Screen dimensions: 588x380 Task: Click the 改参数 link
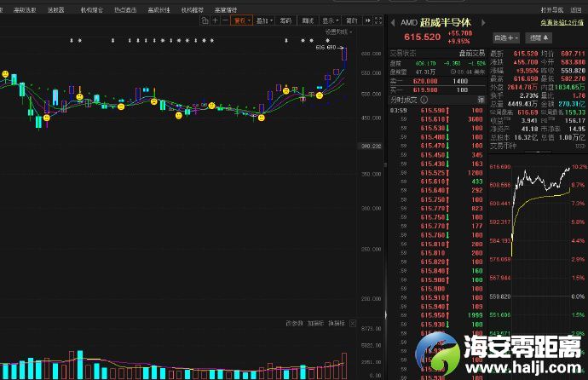click(294, 324)
